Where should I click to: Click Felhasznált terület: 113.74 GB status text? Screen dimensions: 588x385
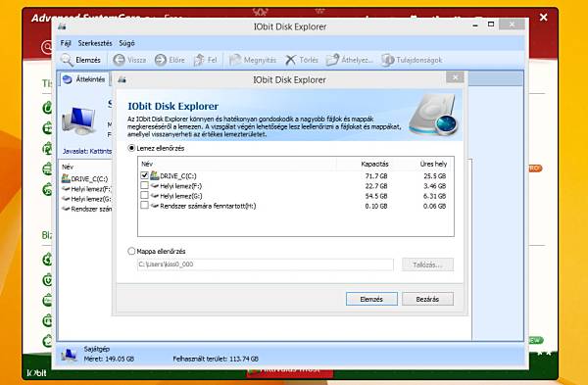(216, 359)
